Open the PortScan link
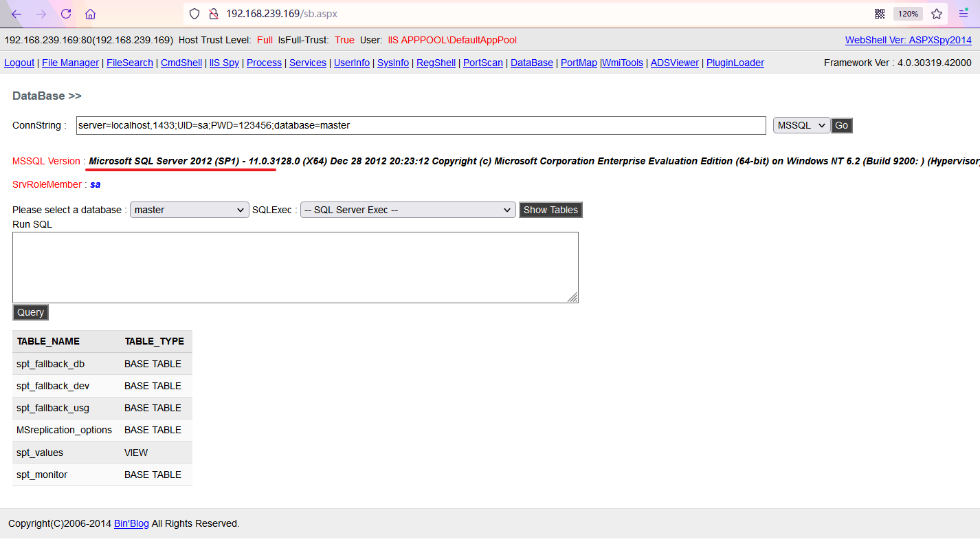The width and height of the screenshot is (980, 544). click(x=483, y=63)
